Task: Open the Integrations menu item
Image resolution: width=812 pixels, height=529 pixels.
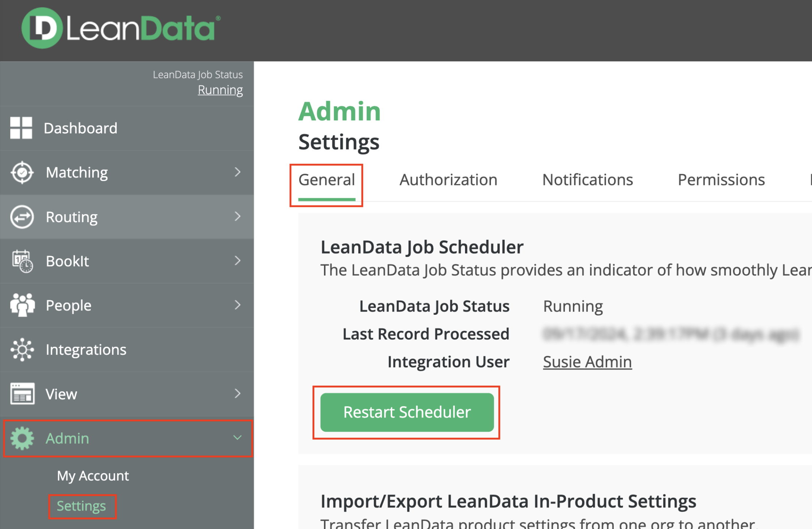Action: 127,350
